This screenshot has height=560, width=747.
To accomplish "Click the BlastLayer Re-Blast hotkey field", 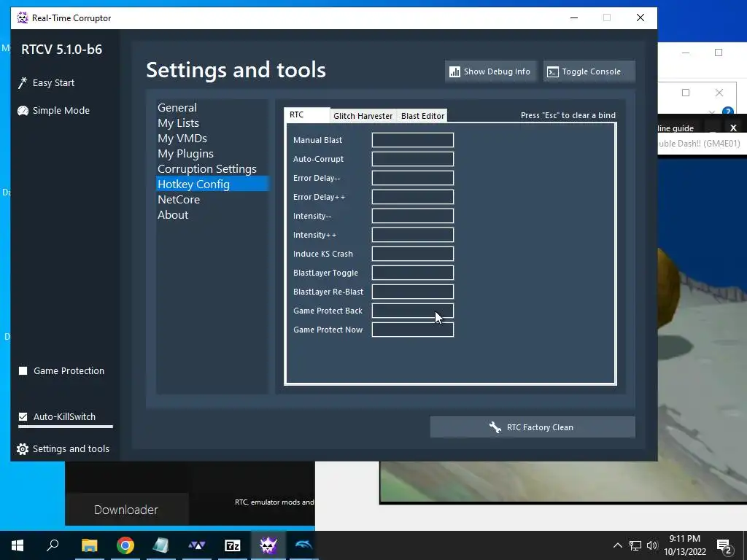I will pyautogui.click(x=413, y=292).
